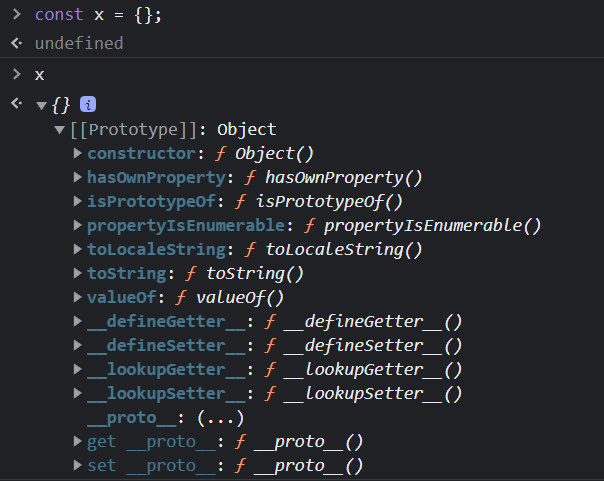Click the info icon next to {}

pyautogui.click(x=87, y=104)
